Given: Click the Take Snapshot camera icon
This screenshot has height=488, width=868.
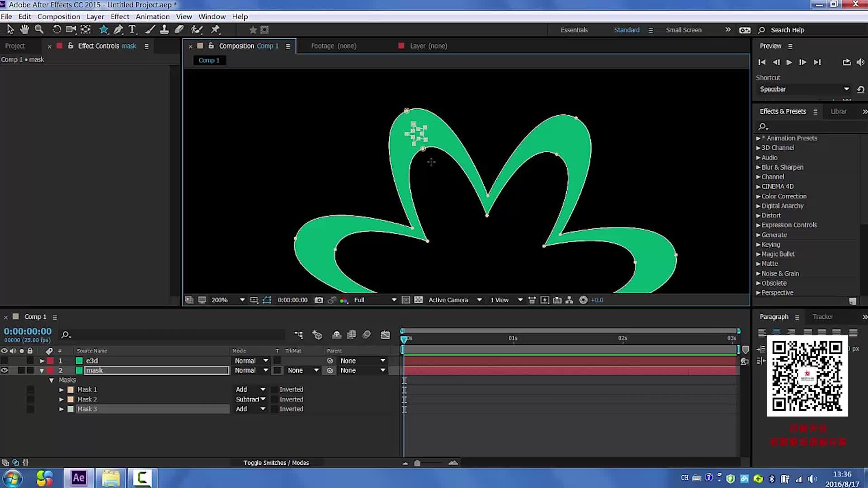Looking at the screenshot, I should [319, 300].
